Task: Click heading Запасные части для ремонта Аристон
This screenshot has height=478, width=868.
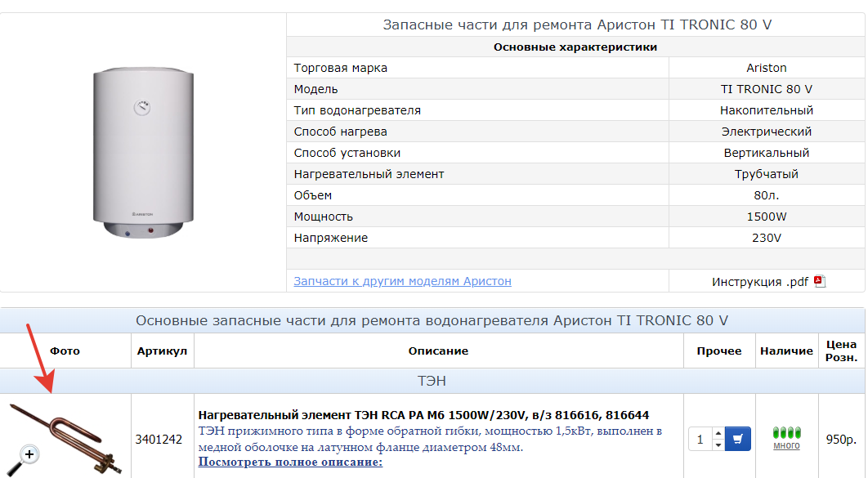Action: [x=577, y=25]
